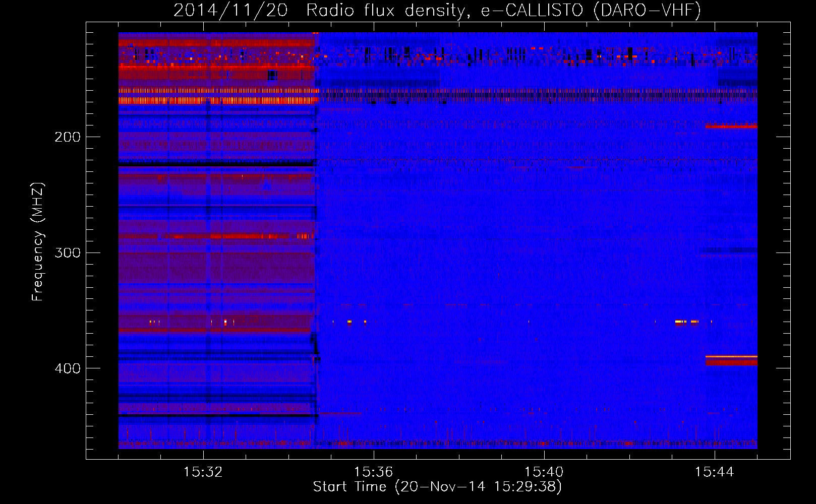The width and height of the screenshot is (816, 504).
Task: Click the "15:32" time tick label
Action: (203, 472)
